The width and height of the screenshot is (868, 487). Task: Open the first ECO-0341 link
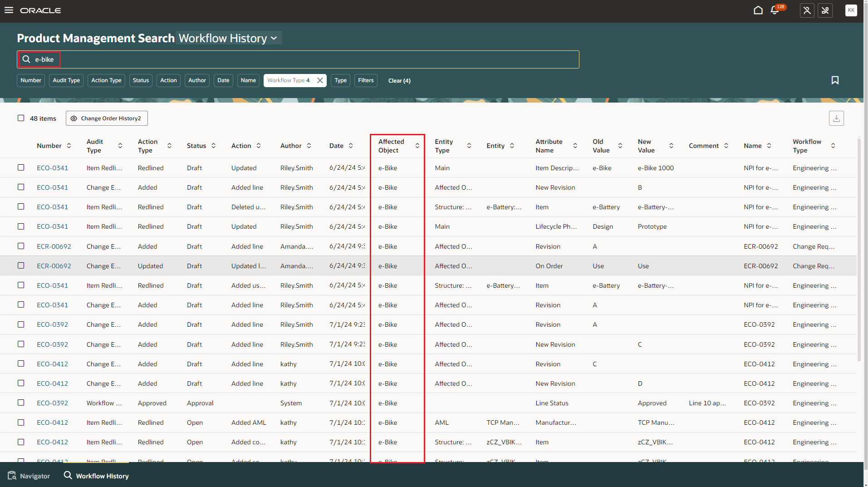(x=53, y=168)
